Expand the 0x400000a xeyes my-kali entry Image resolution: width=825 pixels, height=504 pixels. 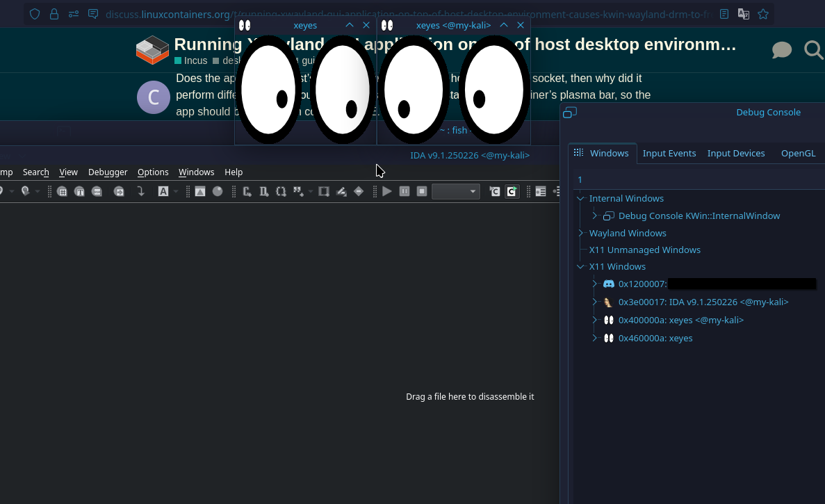click(x=594, y=320)
